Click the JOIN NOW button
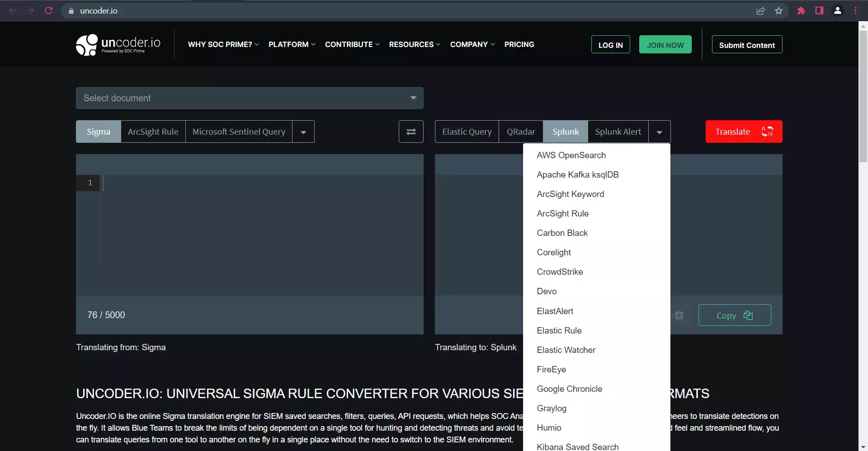 [665, 44]
